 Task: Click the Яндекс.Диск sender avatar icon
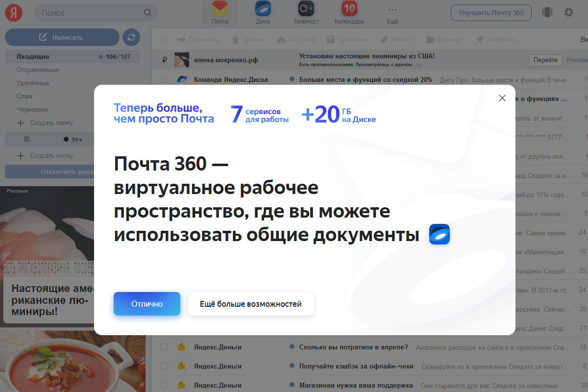click(182, 79)
